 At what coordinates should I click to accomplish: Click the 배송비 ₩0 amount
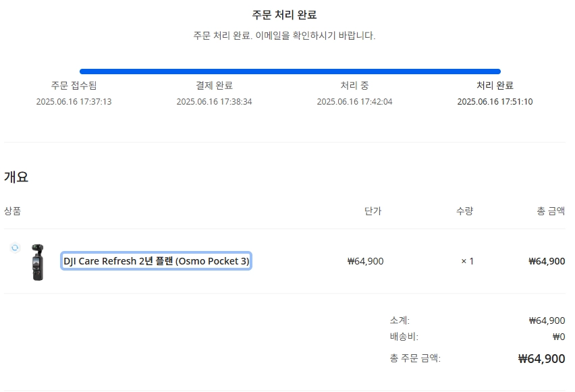559,337
